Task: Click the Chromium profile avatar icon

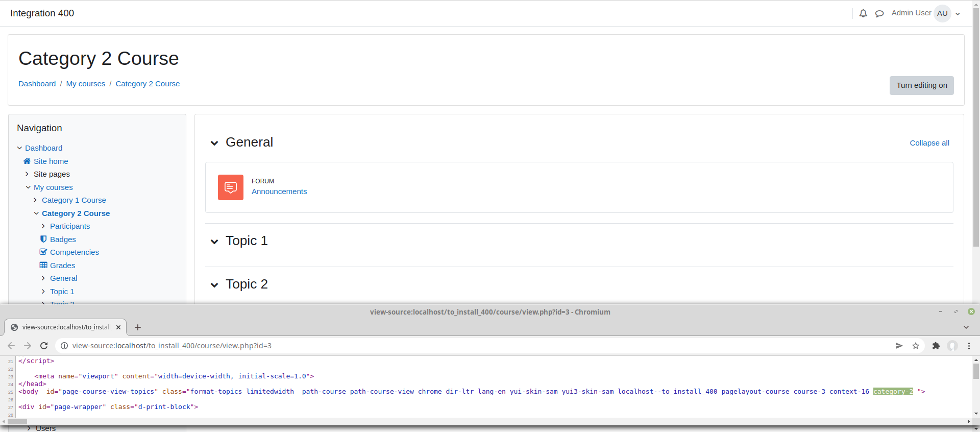Action: [x=952, y=346]
